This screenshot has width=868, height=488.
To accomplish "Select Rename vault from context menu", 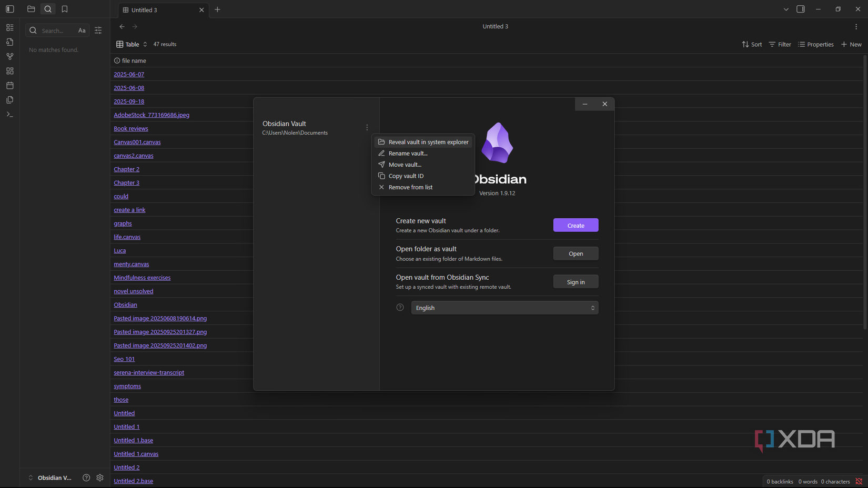I will tap(408, 153).
